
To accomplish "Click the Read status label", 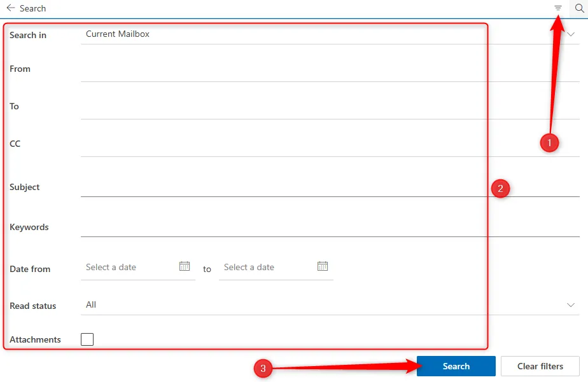I will click(32, 306).
